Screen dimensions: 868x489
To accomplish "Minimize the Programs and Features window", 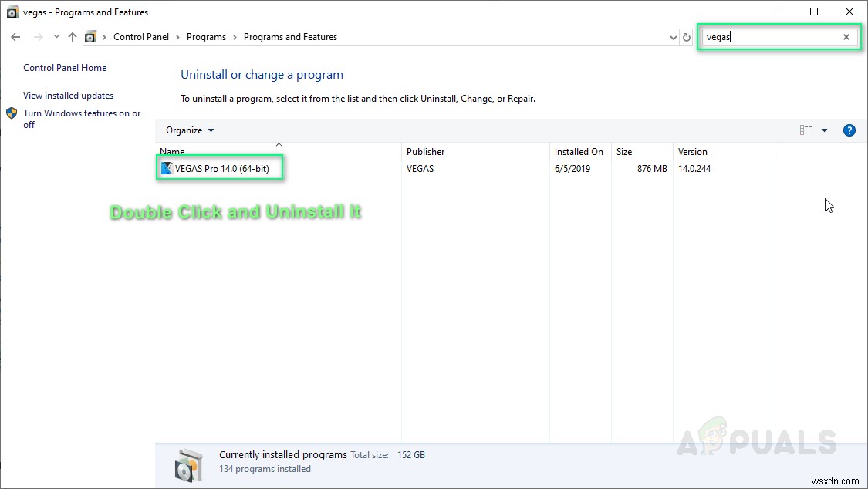I will coord(778,12).
